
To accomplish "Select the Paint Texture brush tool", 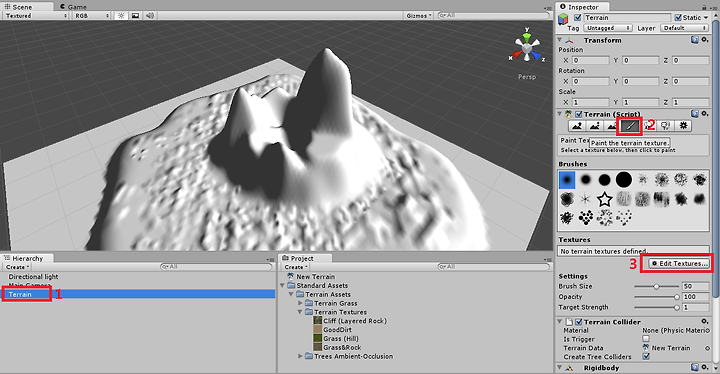I will [630, 125].
